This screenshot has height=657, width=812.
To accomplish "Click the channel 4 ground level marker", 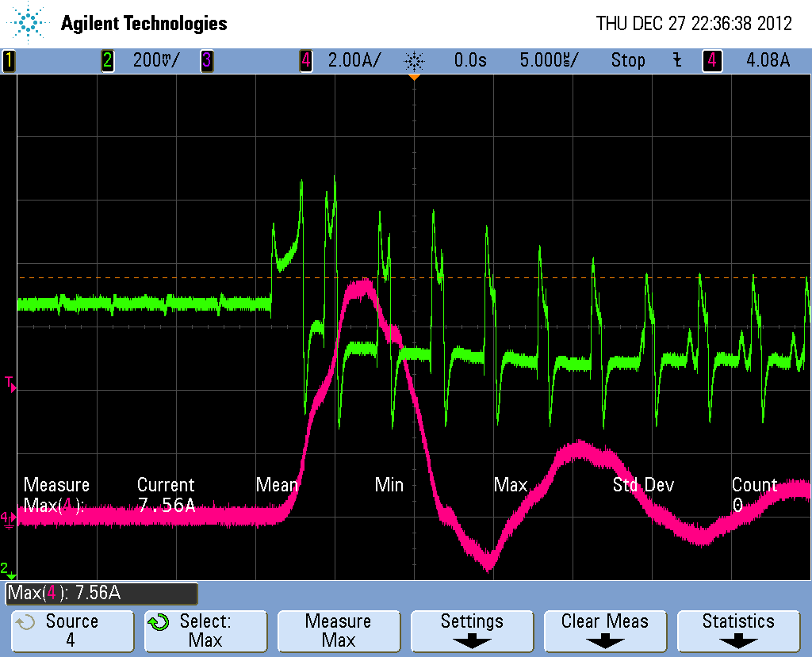I will [8, 519].
